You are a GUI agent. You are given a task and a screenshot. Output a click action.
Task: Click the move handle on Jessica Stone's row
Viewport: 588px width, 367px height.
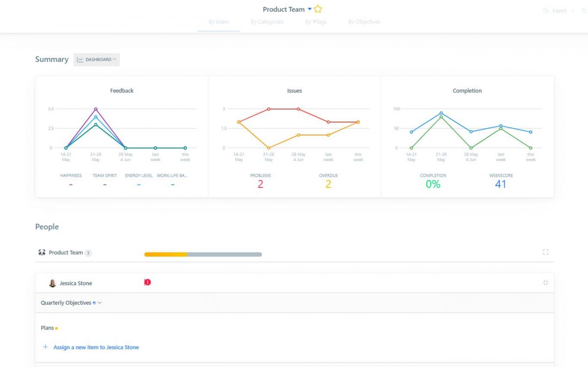tap(545, 282)
